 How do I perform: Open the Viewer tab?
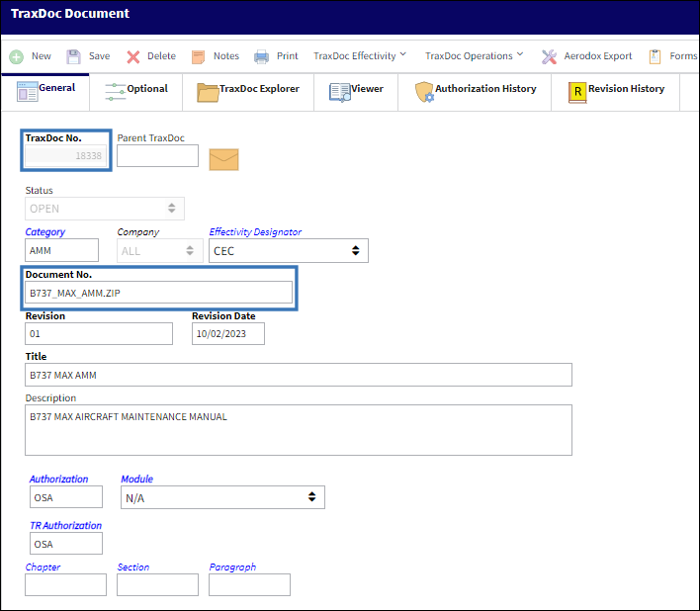click(356, 92)
